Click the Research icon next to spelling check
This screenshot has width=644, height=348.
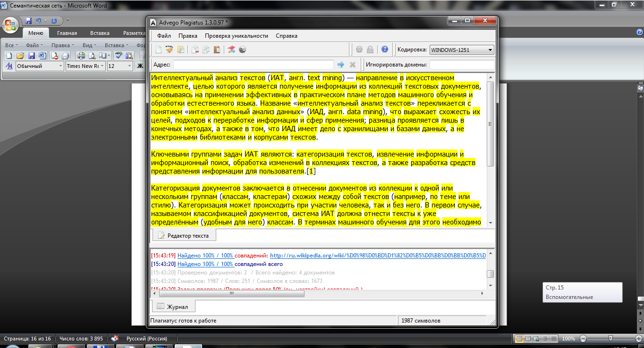pyautogui.click(x=129, y=56)
